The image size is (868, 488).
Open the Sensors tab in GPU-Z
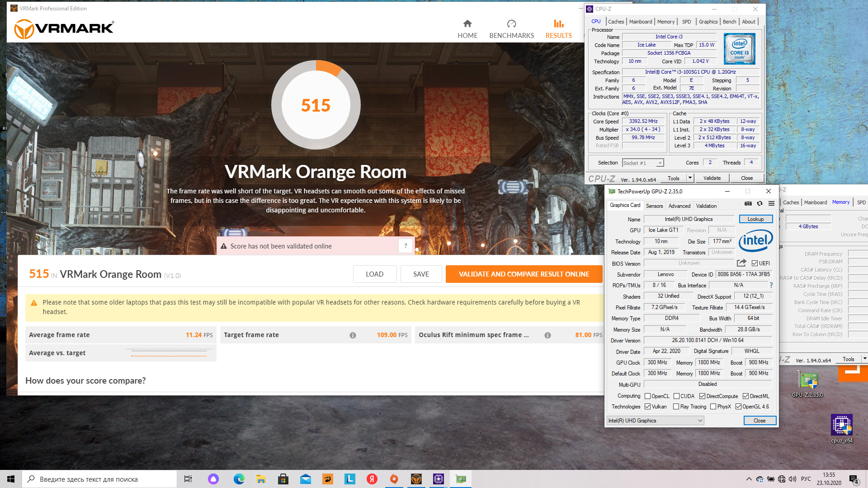point(654,206)
